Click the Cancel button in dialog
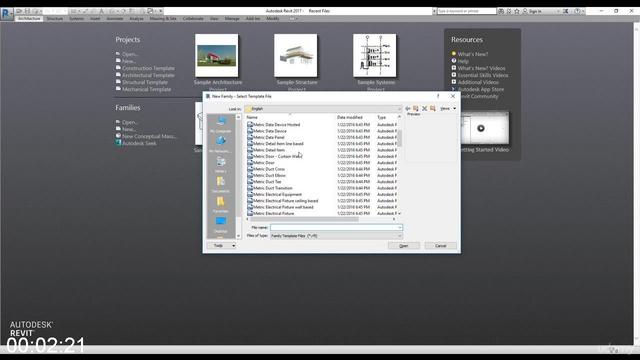This screenshot has width=640, height=360. [x=440, y=245]
